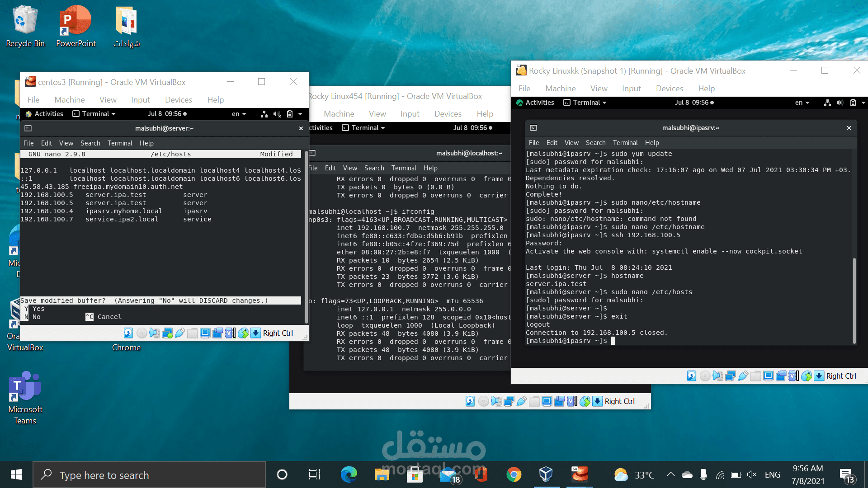Click USB indicator in centos3 status bar
This screenshot has height=488, width=868.
pyautogui.click(x=180, y=333)
